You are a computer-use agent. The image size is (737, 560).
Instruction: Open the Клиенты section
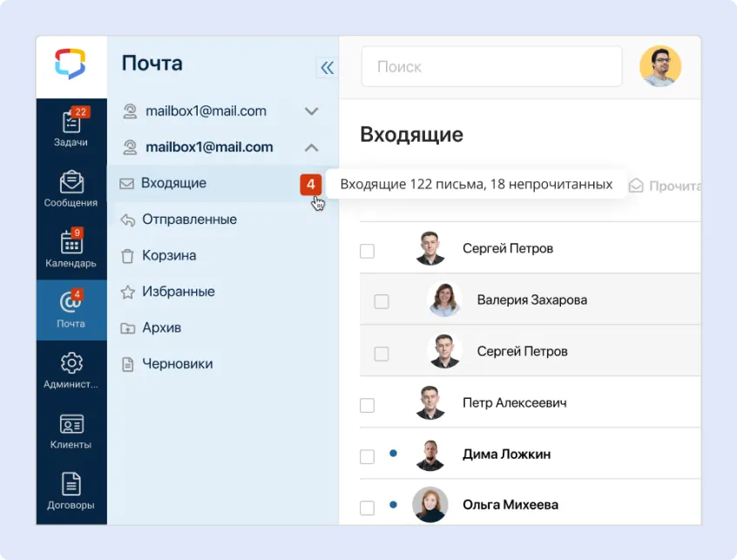tap(71, 430)
